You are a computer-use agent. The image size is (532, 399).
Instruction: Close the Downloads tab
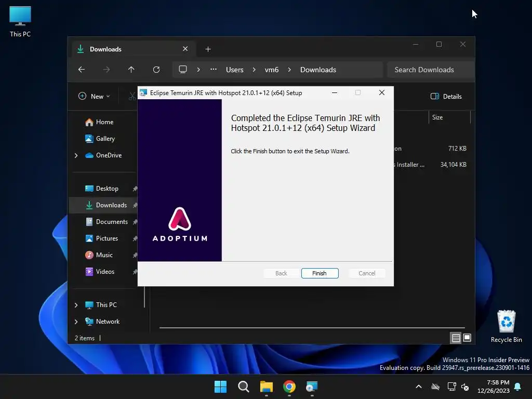(185, 49)
